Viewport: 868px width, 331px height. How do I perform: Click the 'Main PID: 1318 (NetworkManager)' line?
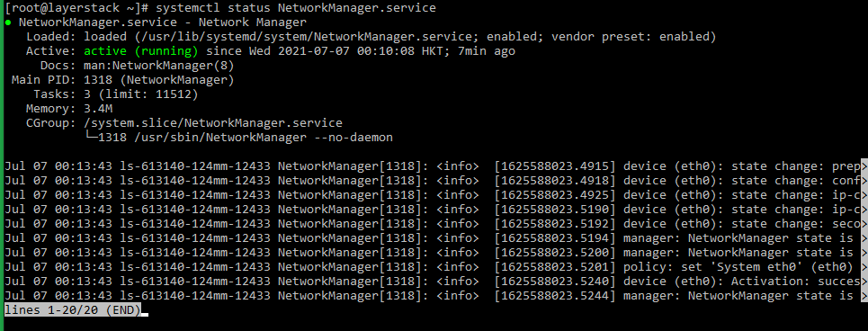[123, 80]
